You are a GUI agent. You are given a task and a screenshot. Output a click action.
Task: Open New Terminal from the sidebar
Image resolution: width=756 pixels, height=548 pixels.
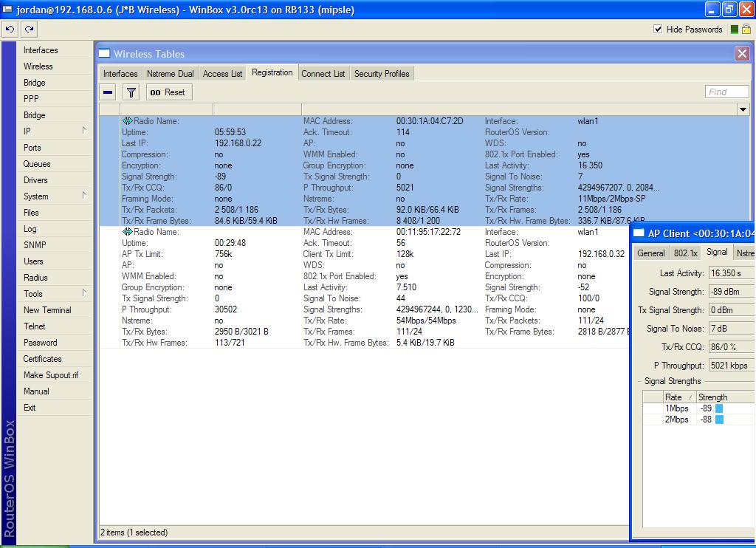[47, 310]
